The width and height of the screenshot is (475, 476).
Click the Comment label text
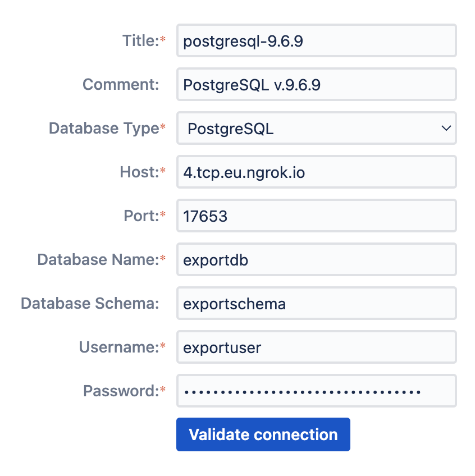pos(121,85)
